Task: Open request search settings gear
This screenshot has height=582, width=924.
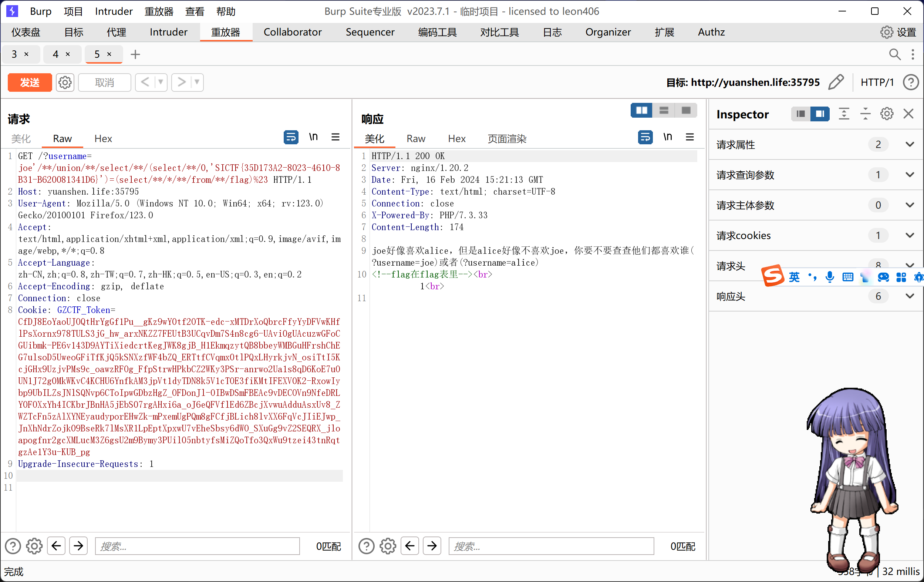Action: 34,546
